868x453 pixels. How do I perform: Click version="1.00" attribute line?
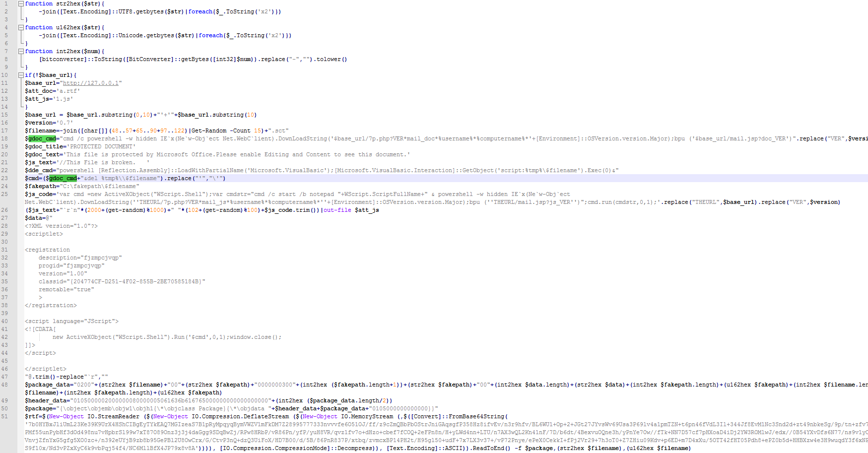point(63,273)
